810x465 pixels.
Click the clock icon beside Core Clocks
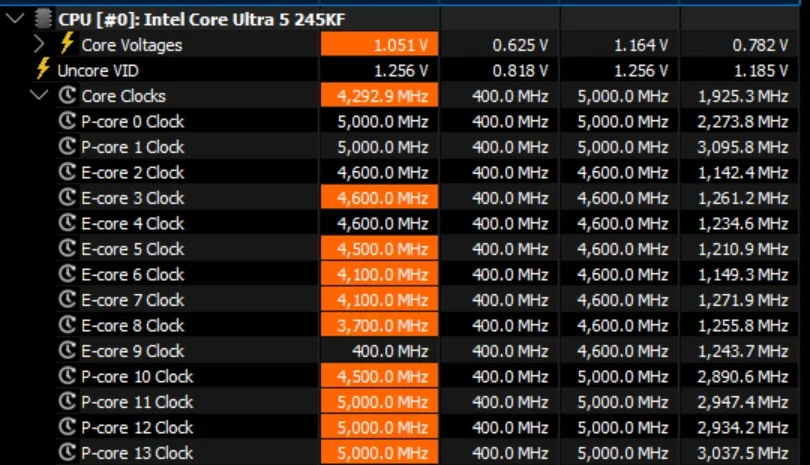coord(68,96)
